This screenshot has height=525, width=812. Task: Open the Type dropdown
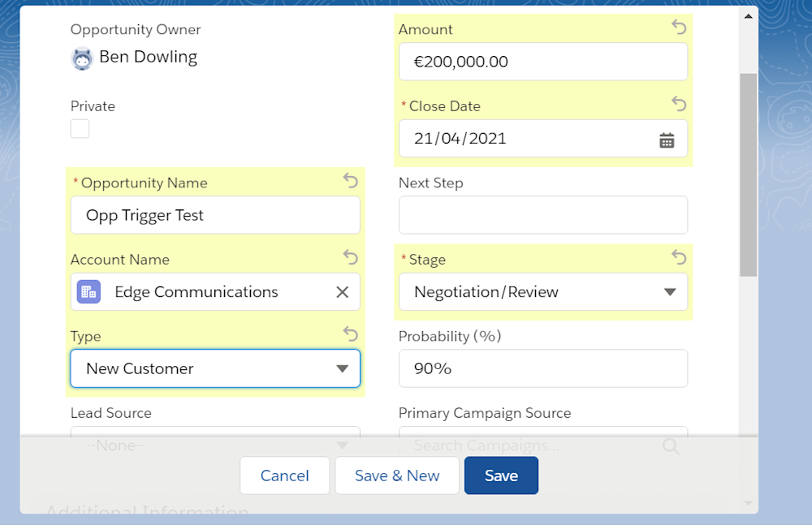coord(343,368)
